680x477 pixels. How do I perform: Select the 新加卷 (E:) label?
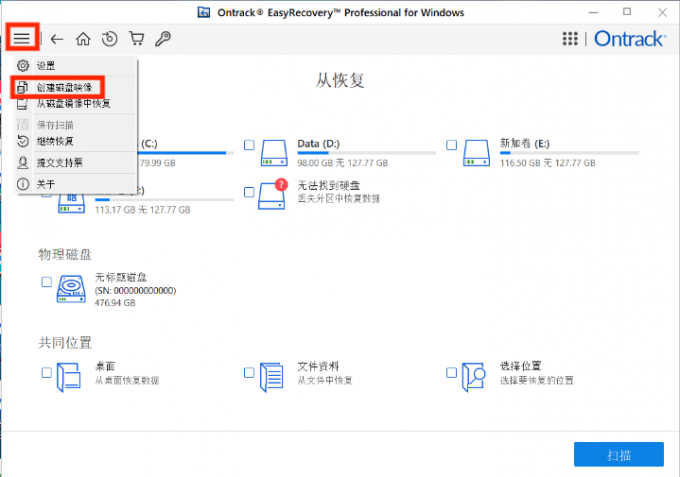click(525, 144)
